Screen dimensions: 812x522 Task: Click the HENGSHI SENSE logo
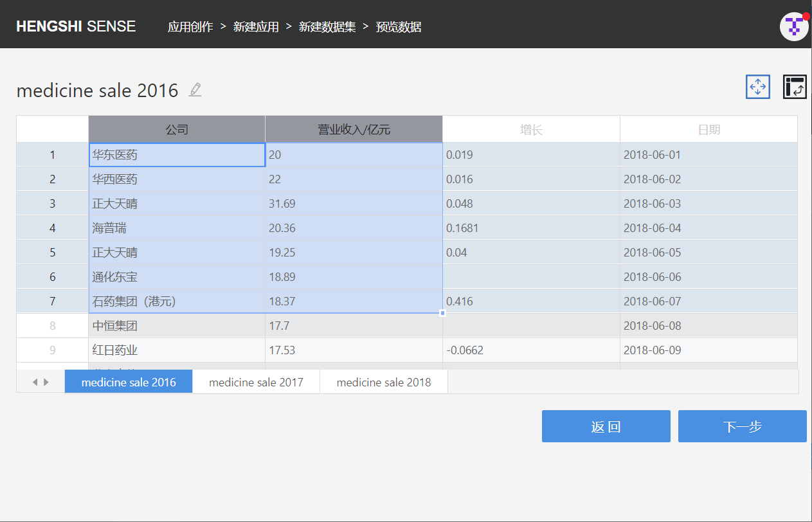(x=76, y=26)
